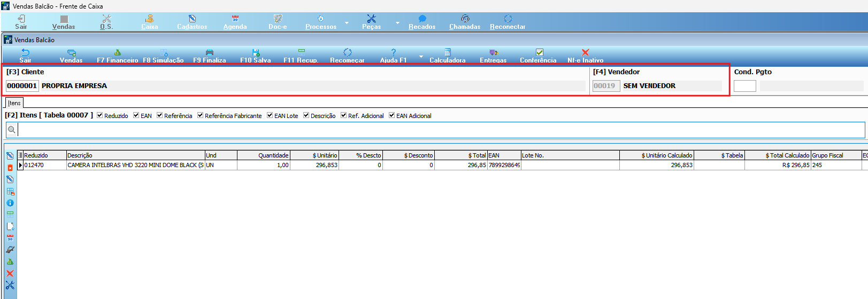The width and height of the screenshot is (868, 299).
Task: Toggle the EAN Adicional checkbox
Action: coord(391,115)
